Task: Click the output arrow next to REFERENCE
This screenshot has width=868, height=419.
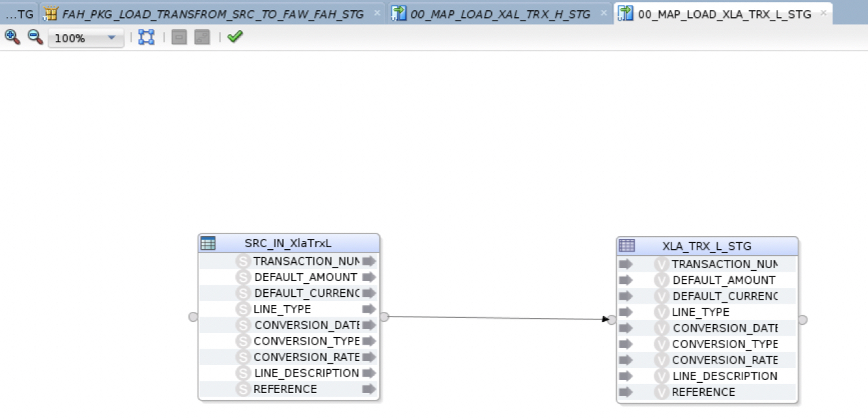Action: pos(368,389)
